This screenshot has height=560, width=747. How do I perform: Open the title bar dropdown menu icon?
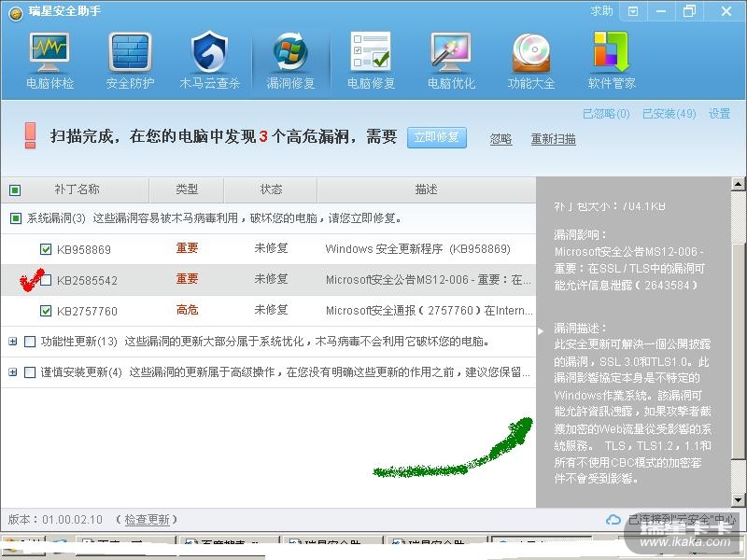633,11
